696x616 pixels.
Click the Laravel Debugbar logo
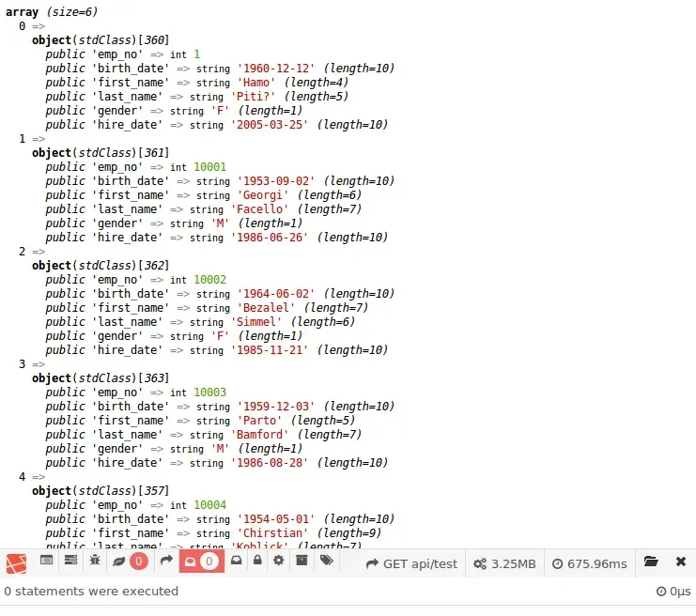tap(16, 563)
